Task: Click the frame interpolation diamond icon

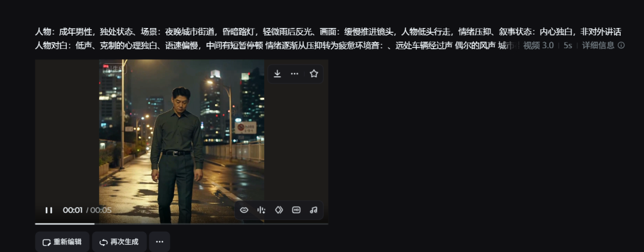Action: 279,210
